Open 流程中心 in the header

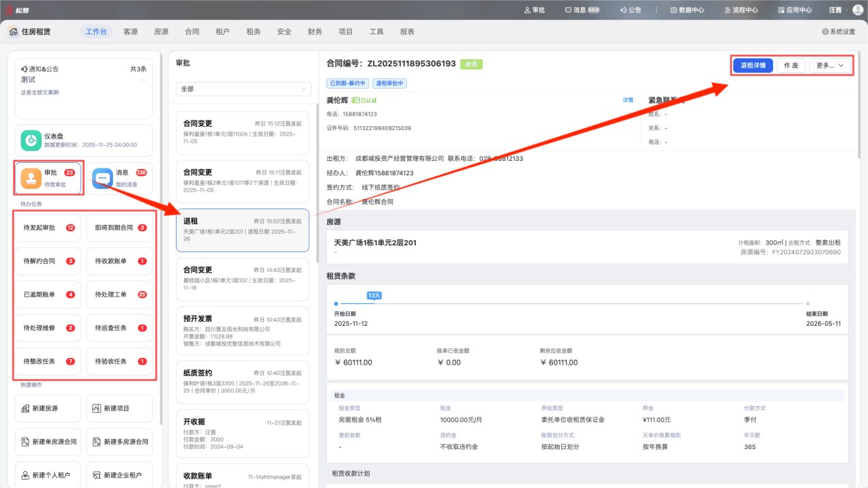tap(740, 10)
